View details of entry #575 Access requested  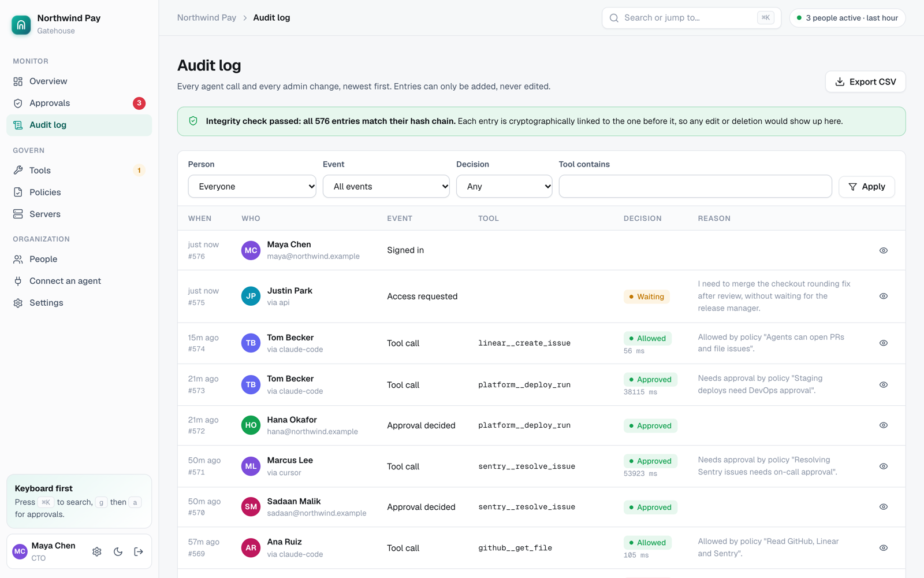pyautogui.click(x=884, y=297)
